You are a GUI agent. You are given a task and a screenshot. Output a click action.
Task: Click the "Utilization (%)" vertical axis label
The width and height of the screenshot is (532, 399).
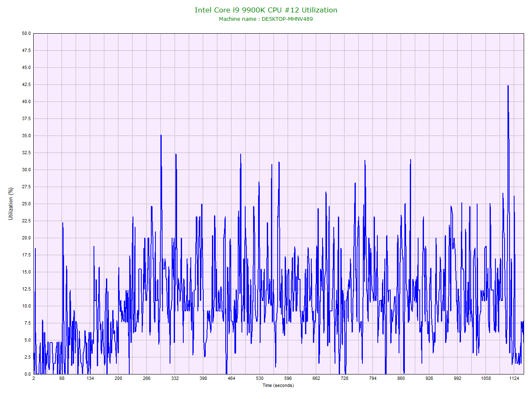[11, 204]
